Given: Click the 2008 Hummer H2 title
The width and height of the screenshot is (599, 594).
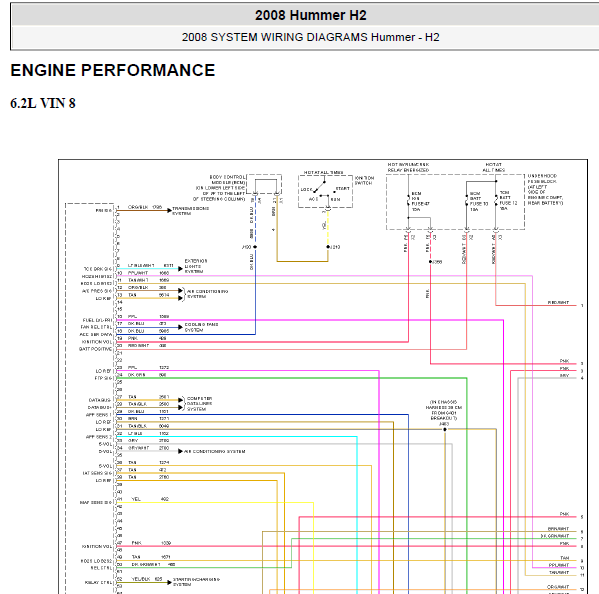Looking at the screenshot, I should click(311, 15).
